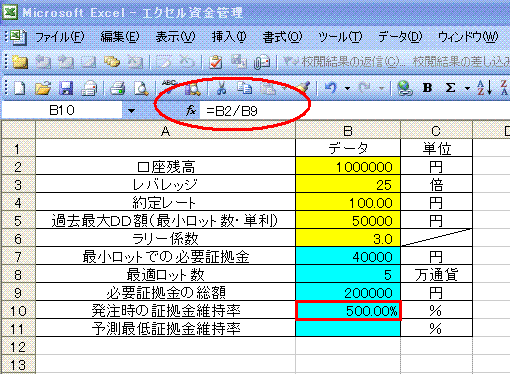Image resolution: width=510 pixels, height=374 pixels.
Task: Click the Permission icon beside Save
Action: (x=89, y=88)
